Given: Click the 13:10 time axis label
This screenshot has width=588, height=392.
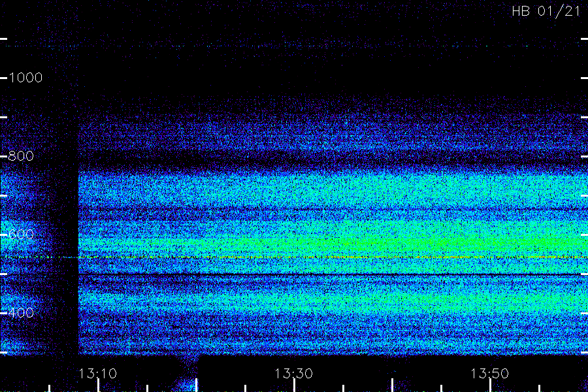Looking at the screenshot, I should click(98, 374).
